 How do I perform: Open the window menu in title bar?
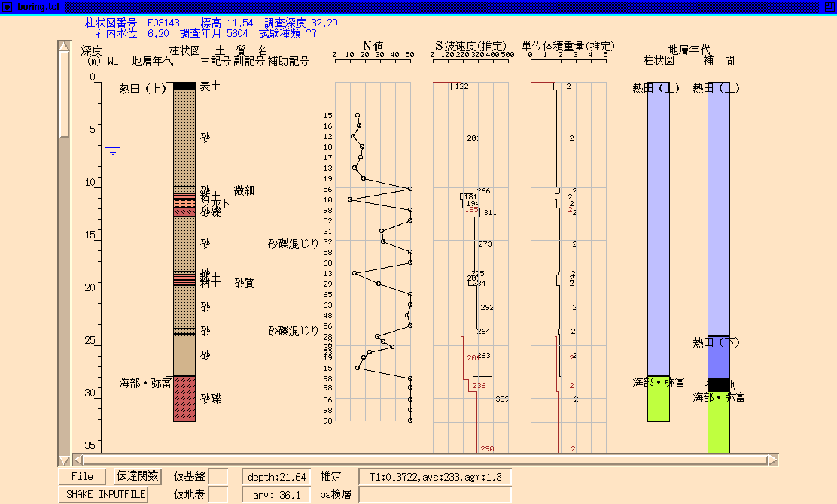tap(7, 7)
